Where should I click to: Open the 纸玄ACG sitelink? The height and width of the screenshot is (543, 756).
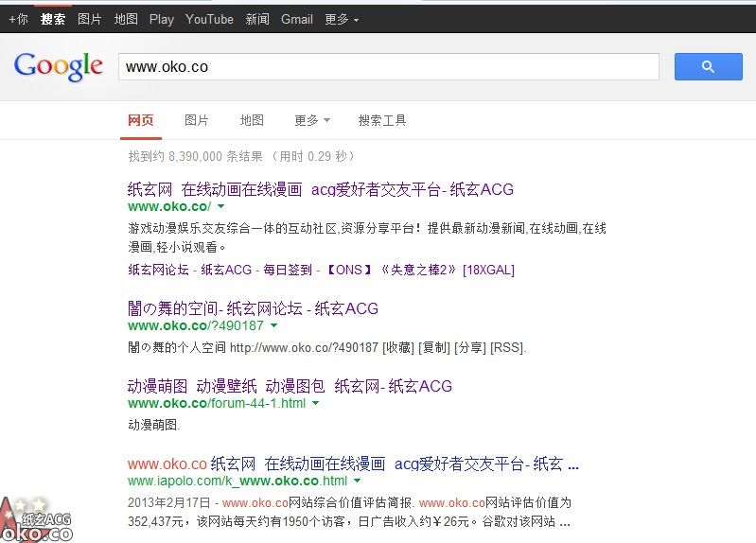tap(226, 270)
